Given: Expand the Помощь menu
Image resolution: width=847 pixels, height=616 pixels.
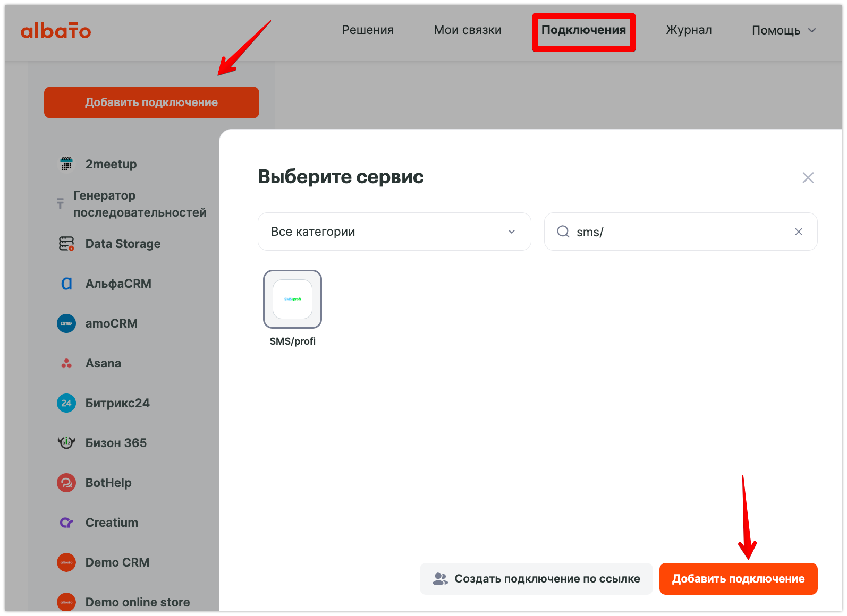Looking at the screenshot, I should [783, 30].
